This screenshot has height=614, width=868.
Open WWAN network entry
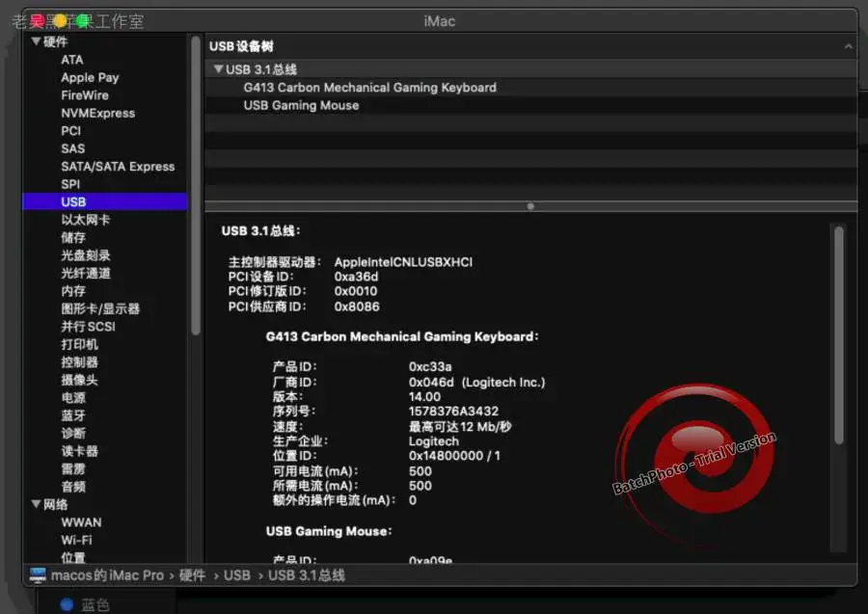click(x=81, y=522)
